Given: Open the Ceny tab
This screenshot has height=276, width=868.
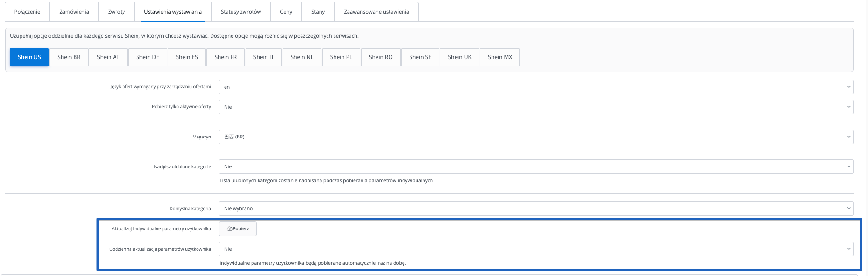Looking at the screenshot, I should [286, 12].
